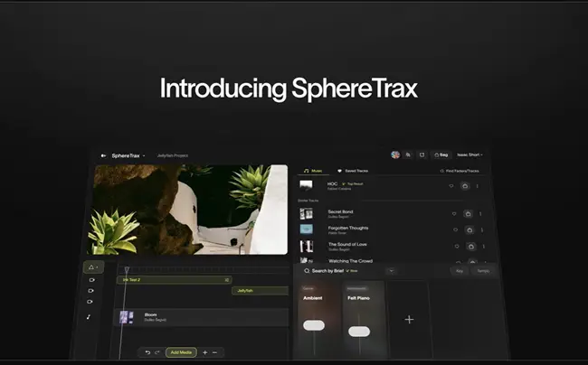This screenshot has width=588, height=365.
Task: Favorite Forgotten Thoughts with heart icon
Action: (x=456, y=229)
